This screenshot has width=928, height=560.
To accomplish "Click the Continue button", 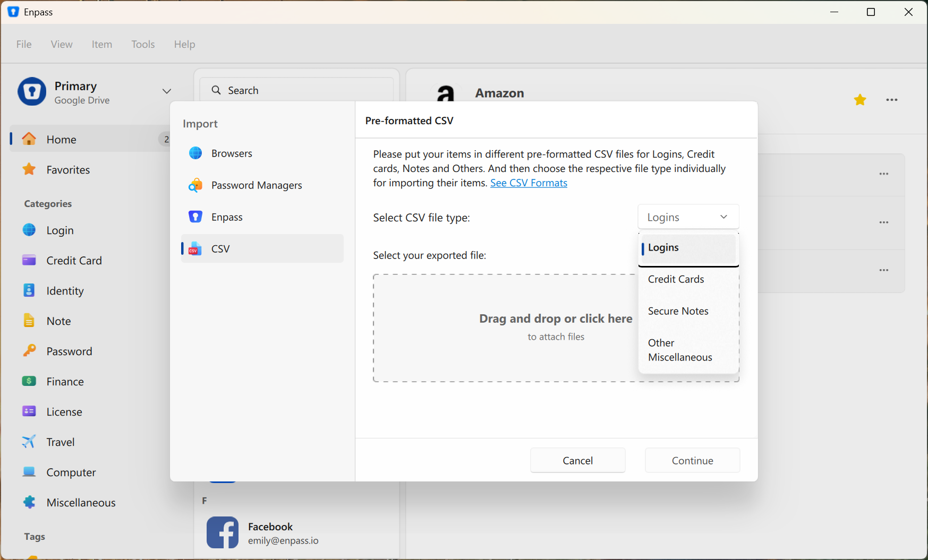I will point(692,460).
